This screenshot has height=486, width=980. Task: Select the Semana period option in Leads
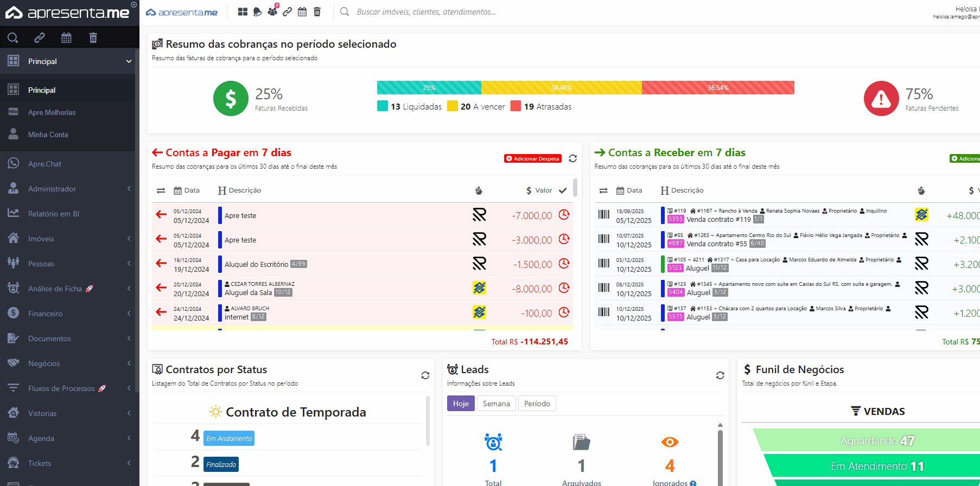[496, 404]
